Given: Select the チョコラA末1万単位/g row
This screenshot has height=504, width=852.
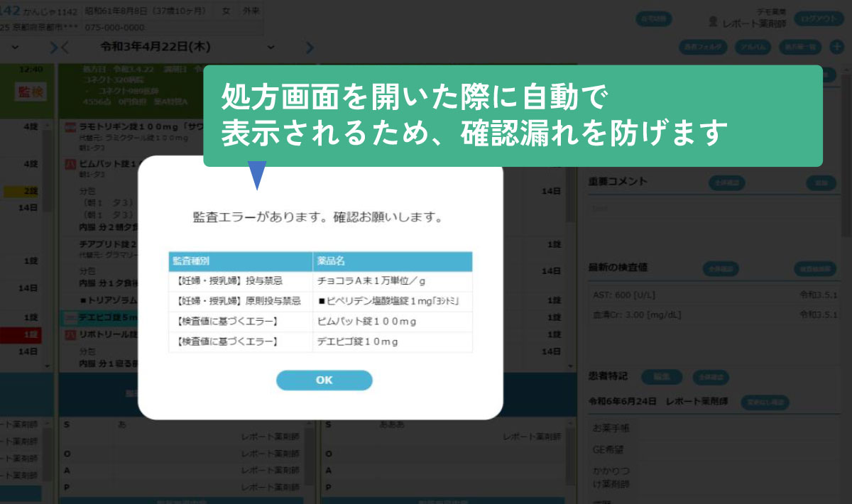Looking at the screenshot, I should point(320,281).
